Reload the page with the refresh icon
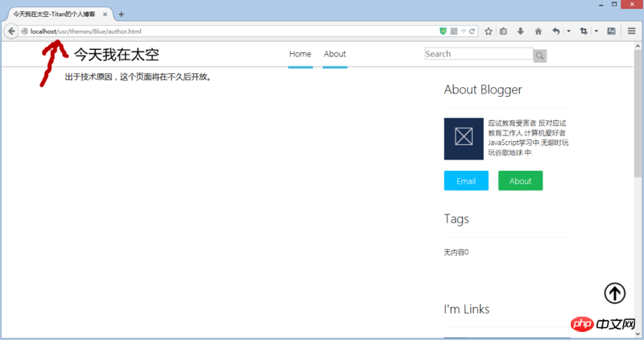Screen dimensions: 644x340 (472, 31)
